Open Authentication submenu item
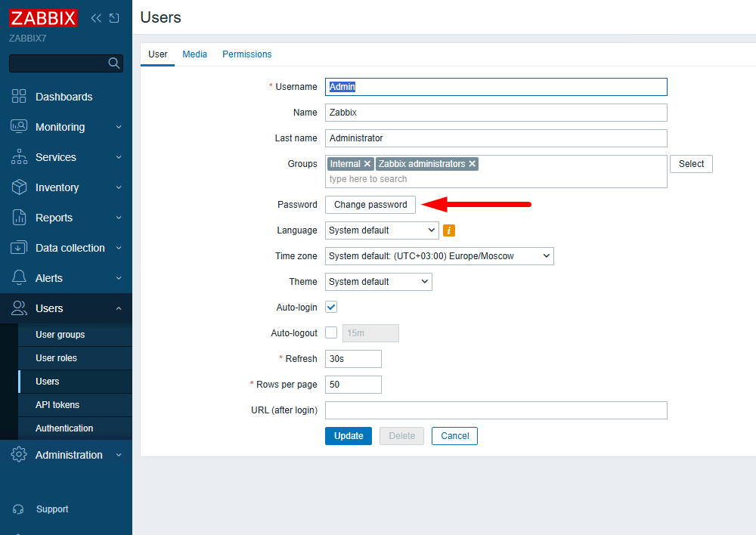 pyautogui.click(x=75, y=428)
